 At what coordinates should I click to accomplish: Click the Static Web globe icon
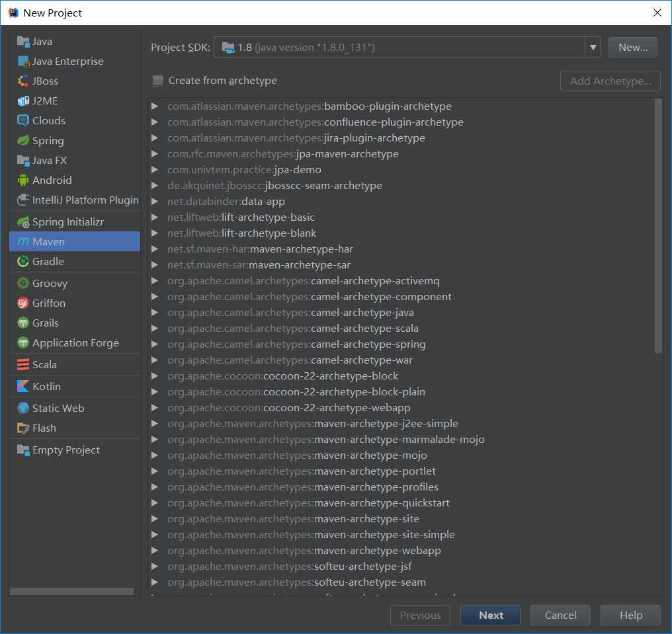click(22, 408)
